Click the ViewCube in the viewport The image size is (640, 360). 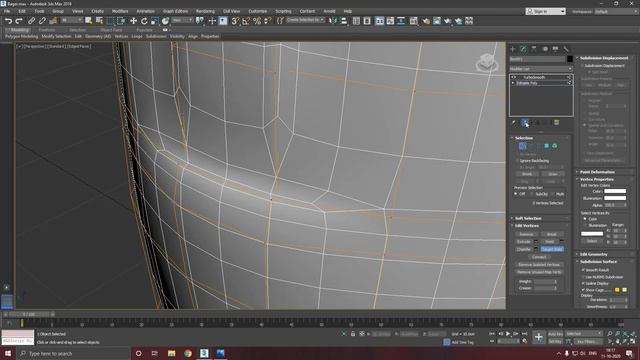[487, 63]
